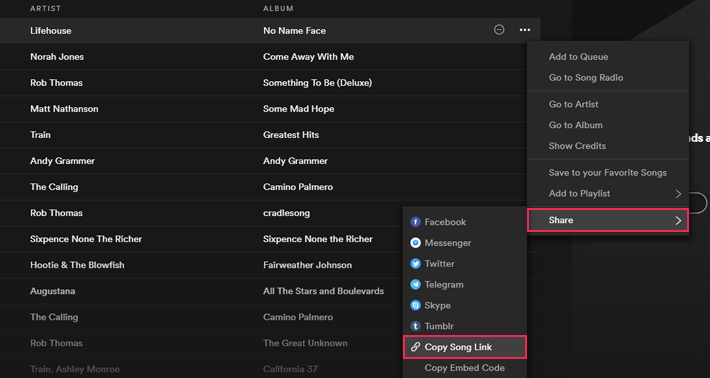
Task: Select Go to Artist
Action: coord(573,104)
